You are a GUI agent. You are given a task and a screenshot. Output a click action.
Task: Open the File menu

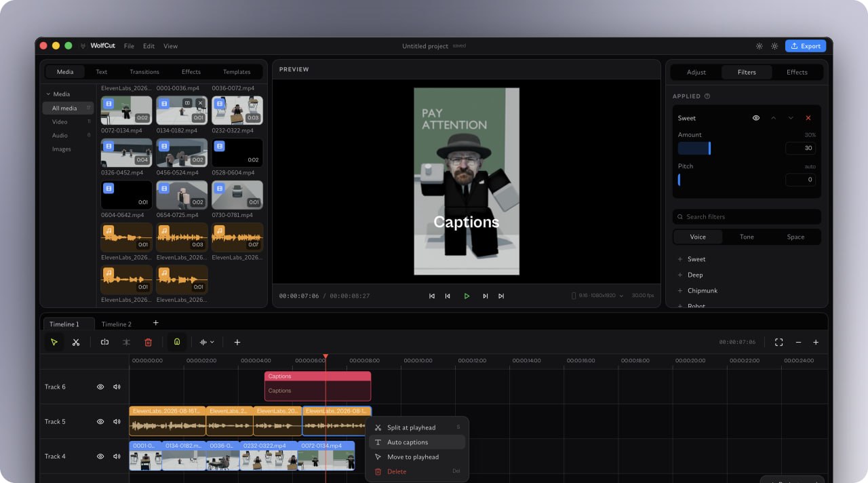point(129,46)
